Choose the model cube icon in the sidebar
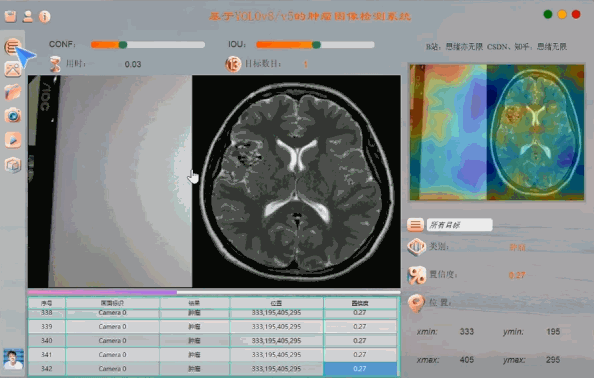This screenshot has width=594, height=378. [13, 165]
